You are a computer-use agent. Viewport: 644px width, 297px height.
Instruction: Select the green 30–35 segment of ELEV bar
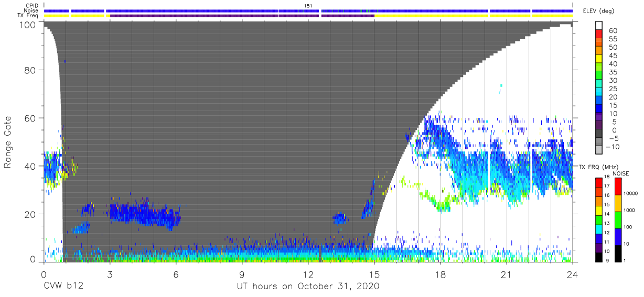(x=599, y=76)
